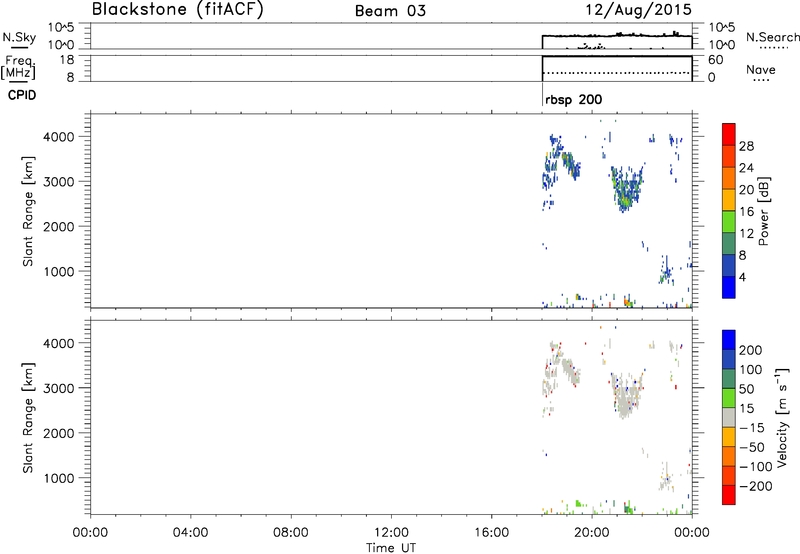
Task: Click the N.Search legend label
Action: click(773, 37)
